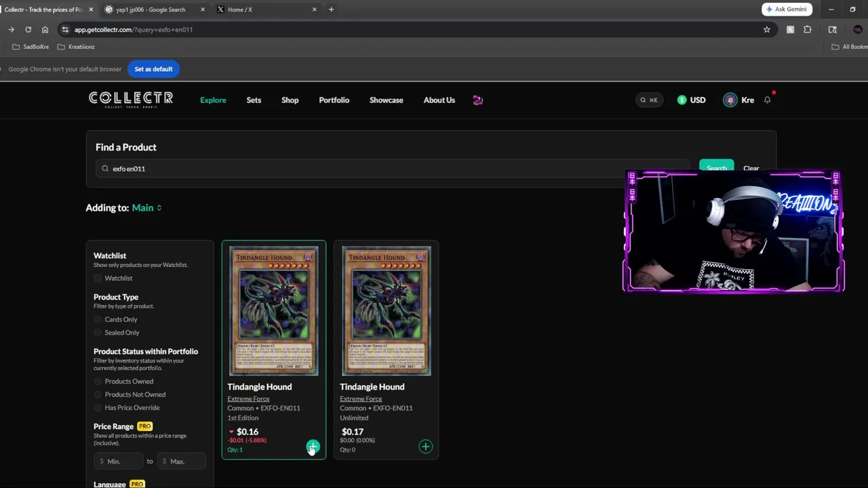The height and width of the screenshot is (488, 868).
Task: Open the Kre account menu
Action: click(x=739, y=100)
